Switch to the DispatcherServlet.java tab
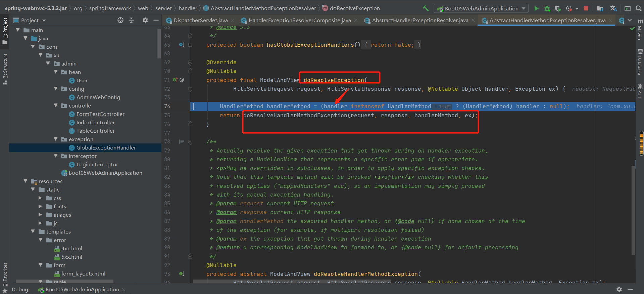This screenshot has height=294, width=644. pyautogui.click(x=200, y=20)
